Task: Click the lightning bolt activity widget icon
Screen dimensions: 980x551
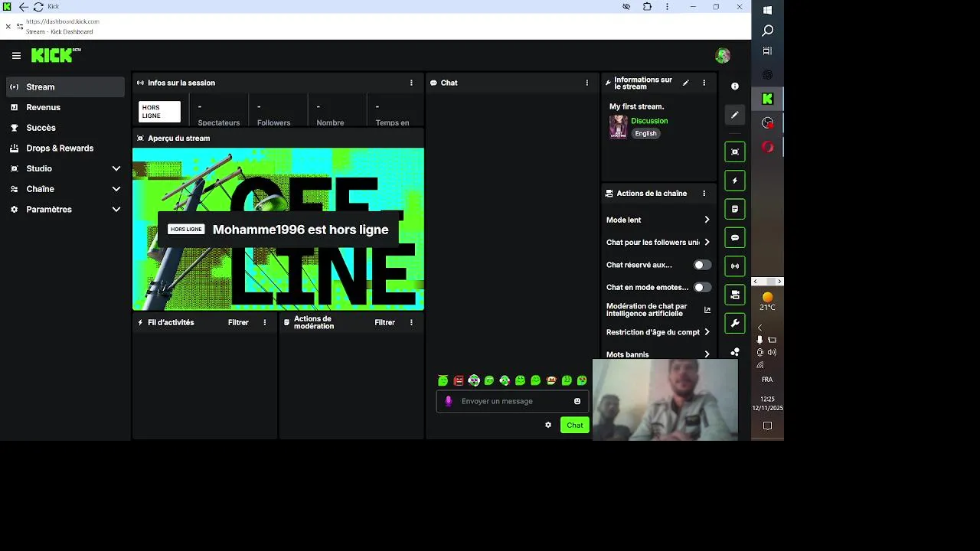Action: (x=735, y=181)
